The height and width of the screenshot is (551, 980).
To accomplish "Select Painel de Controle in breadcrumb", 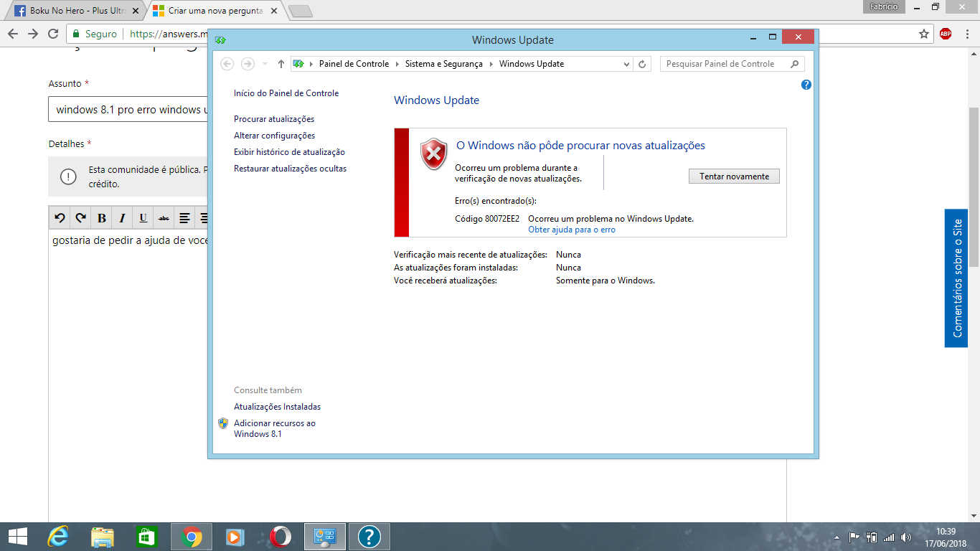I will click(354, 64).
